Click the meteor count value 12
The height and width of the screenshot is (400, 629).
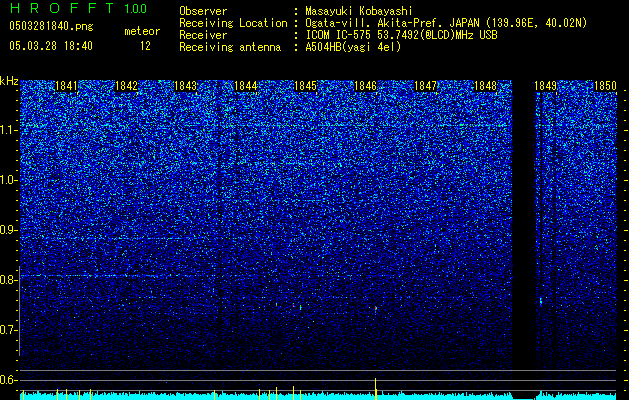point(145,46)
